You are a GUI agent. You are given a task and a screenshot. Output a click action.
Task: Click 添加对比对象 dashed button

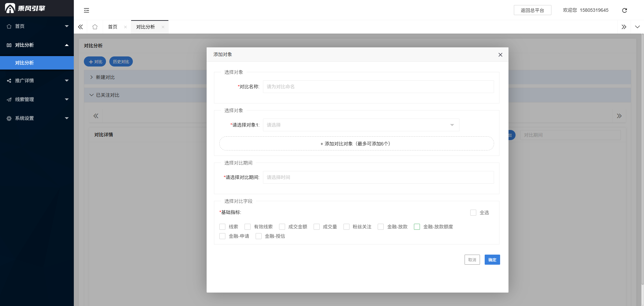(356, 144)
